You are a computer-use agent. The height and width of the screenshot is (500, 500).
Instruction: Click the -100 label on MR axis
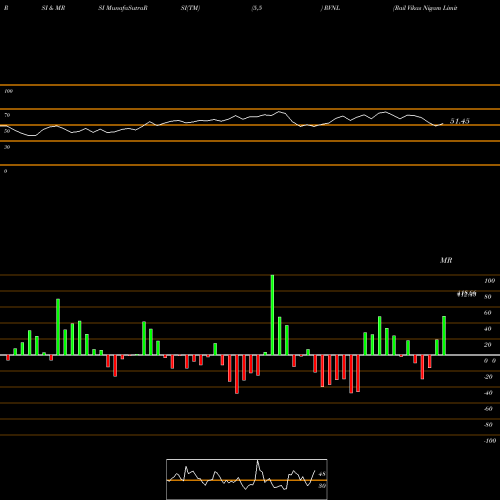(489, 441)
